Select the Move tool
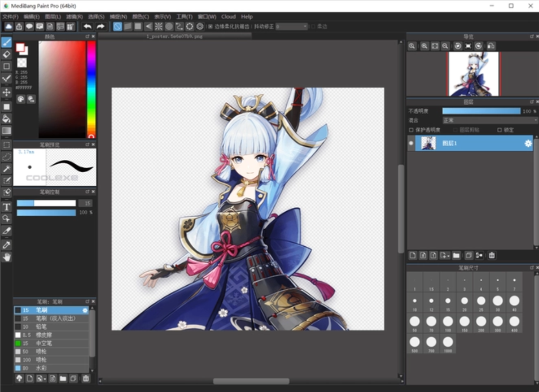 (6, 92)
